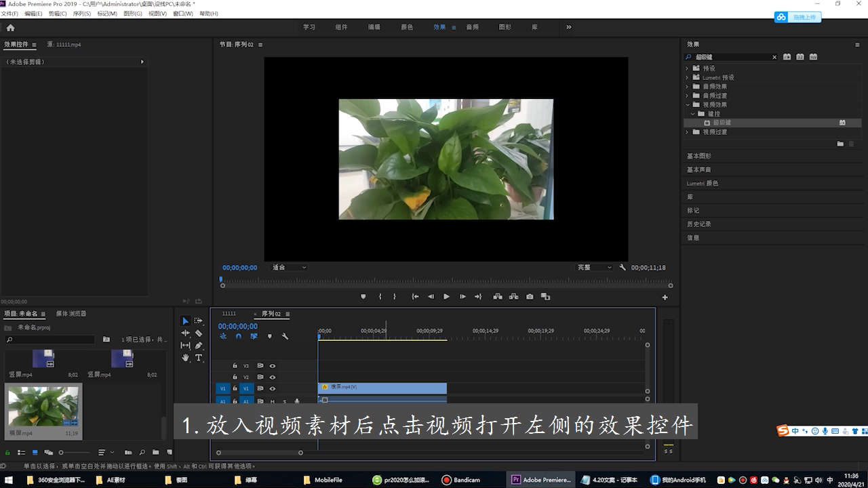Go to Out point in monitor
868x488 pixels.
click(478, 297)
